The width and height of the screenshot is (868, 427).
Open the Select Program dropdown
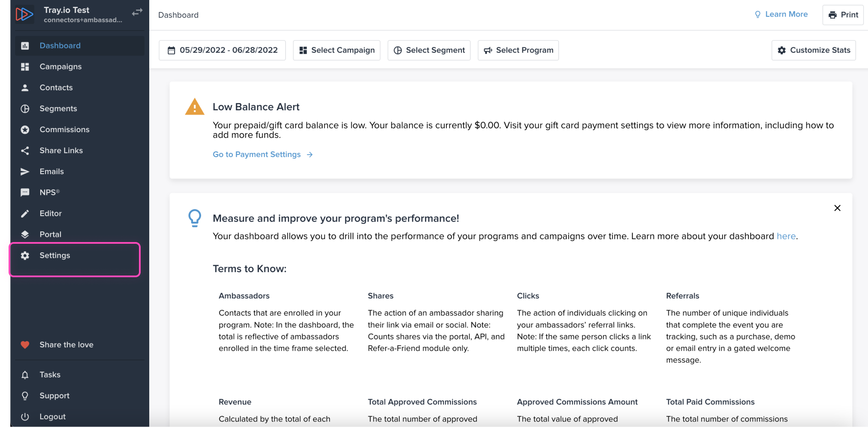pos(518,50)
